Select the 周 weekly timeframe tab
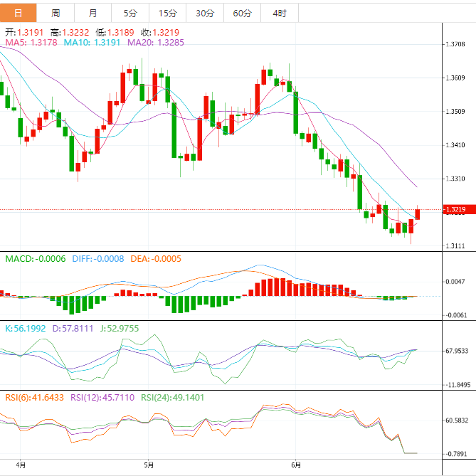Screen dimensions: 476x476 coord(55,13)
